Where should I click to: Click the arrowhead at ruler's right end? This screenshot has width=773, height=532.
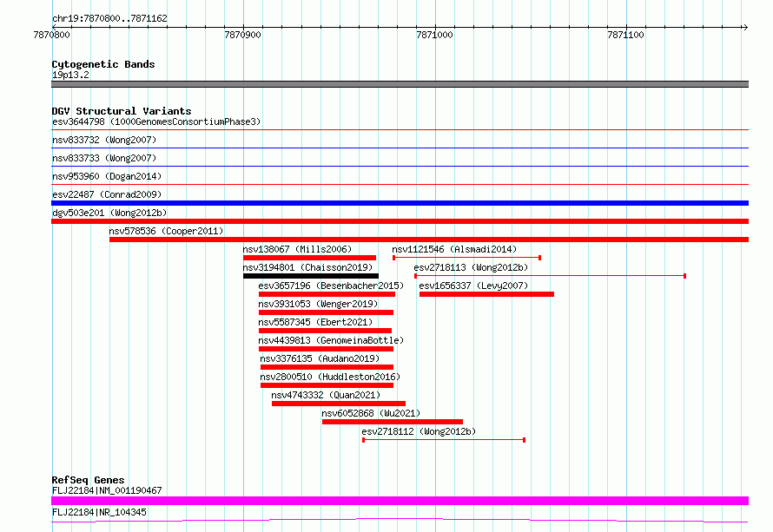tap(745, 27)
